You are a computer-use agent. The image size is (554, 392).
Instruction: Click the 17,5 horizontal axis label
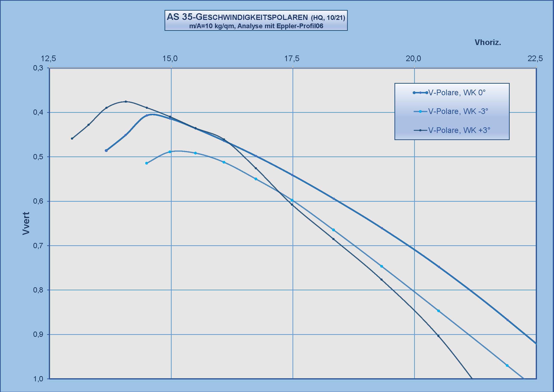[292, 59]
